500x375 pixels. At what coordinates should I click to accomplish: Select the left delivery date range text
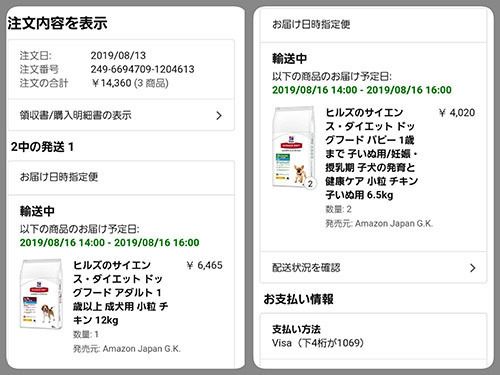[109, 242]
